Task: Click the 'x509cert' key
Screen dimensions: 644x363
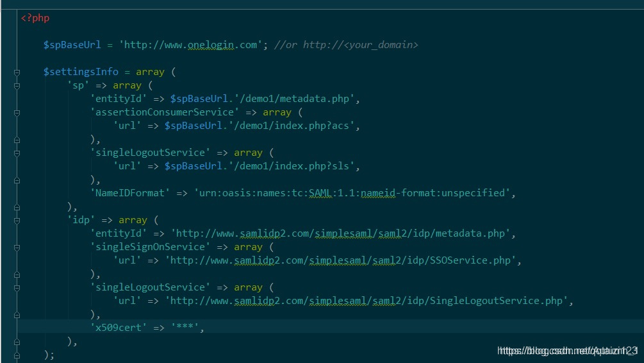Action: (119, 328)
